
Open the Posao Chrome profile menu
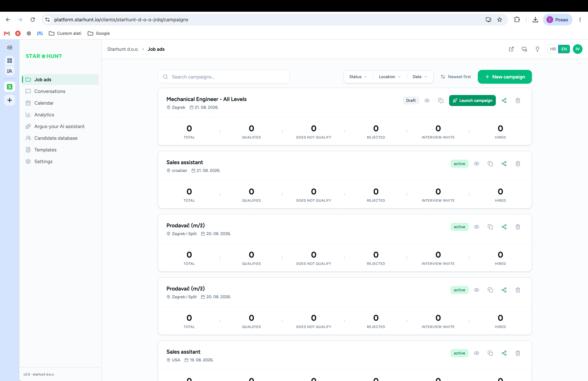557,20
